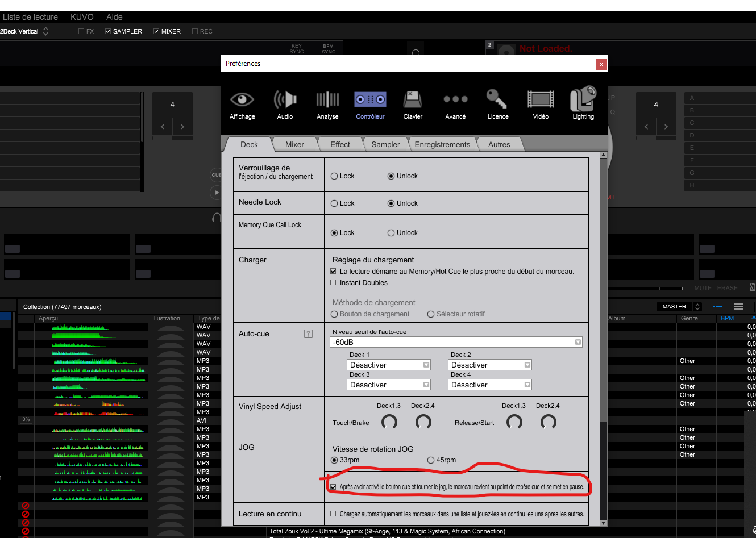The image size is (756, 538).
Task: Open the Avancé three-dots icon
Action: [455, 101]
